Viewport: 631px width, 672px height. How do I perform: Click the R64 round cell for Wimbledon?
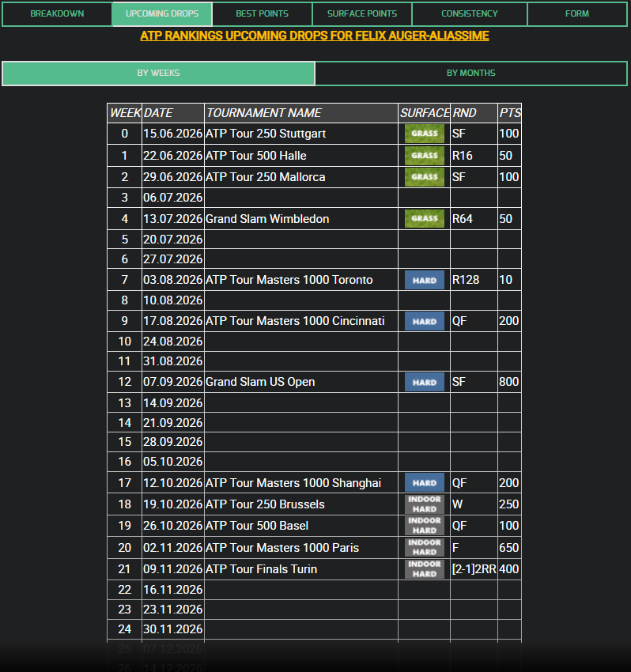tap(474, 219)
